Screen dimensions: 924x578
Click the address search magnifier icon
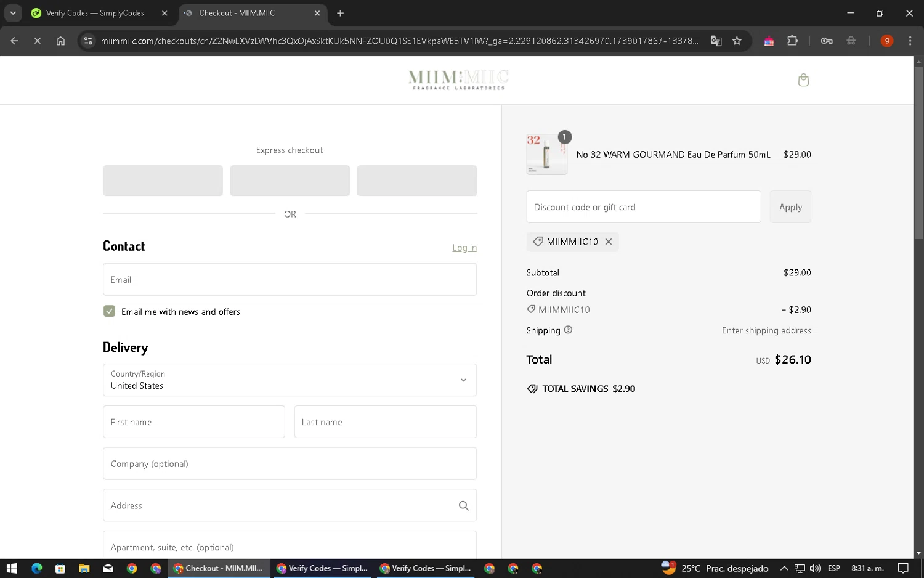(464, 505)
